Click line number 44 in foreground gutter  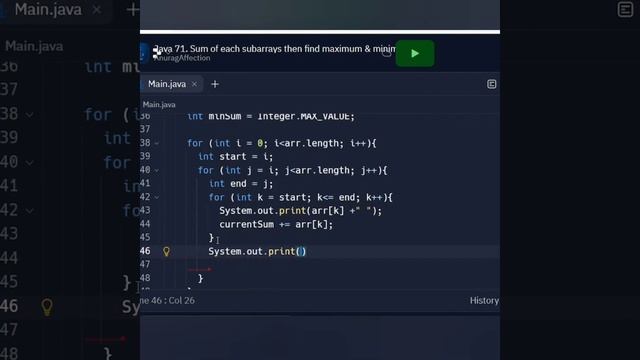[x=145, y=224]
